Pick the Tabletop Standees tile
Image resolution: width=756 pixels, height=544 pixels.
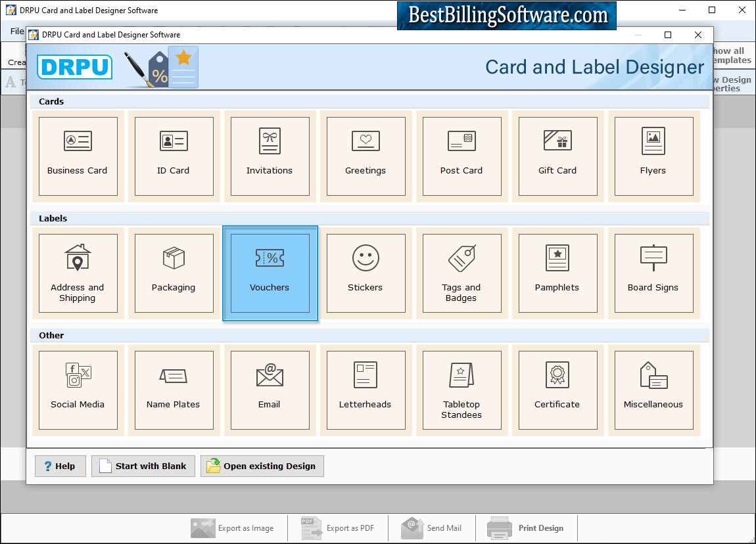tap(462, 390)
